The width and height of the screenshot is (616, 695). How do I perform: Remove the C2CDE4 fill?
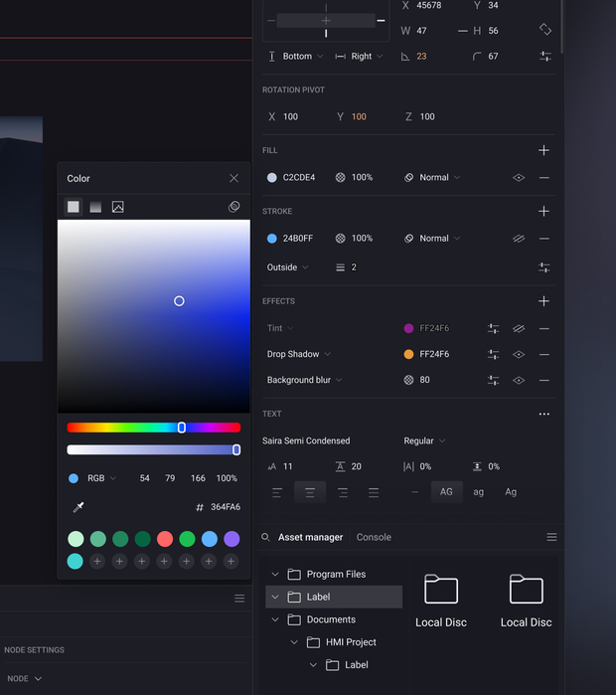click(x=544, y=178)
